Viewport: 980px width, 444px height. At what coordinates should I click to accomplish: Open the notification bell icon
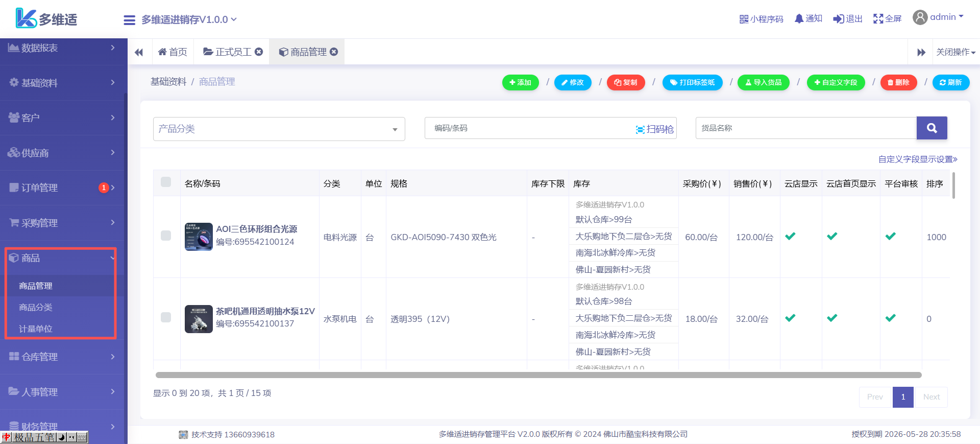[x=799, y=19]
